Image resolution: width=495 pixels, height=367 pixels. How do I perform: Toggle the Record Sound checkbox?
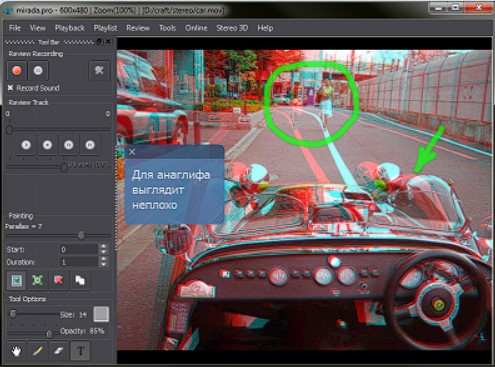click(x=10, y=88)
